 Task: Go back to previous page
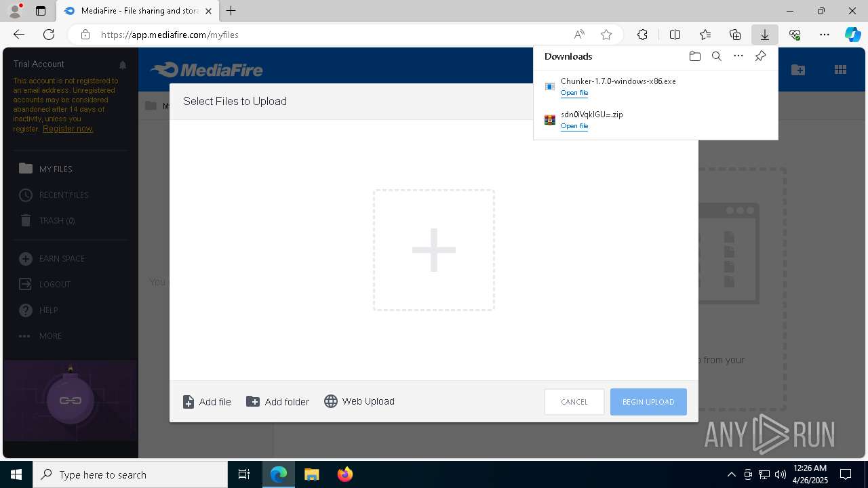19,35
